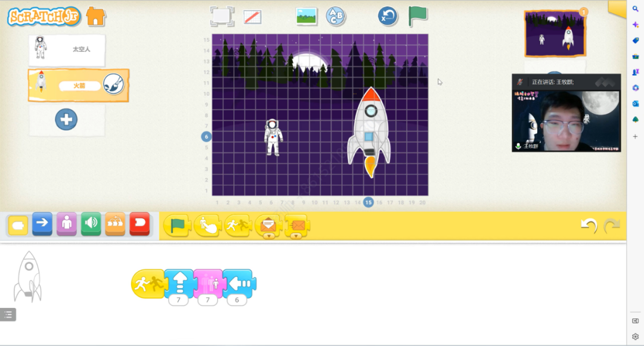
Task: Select the add text ABC tool
Action: [x=336, y=16]
